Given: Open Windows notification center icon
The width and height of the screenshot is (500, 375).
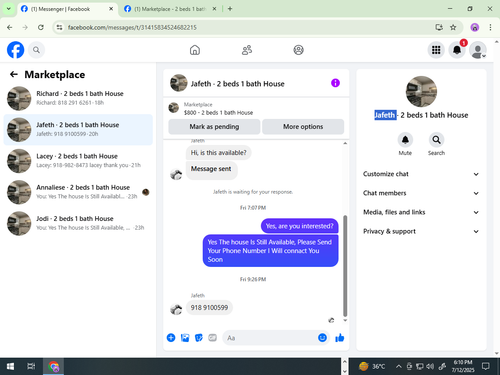Looking at the screenshot, I should pyautogui.click(x=486, y=366).
